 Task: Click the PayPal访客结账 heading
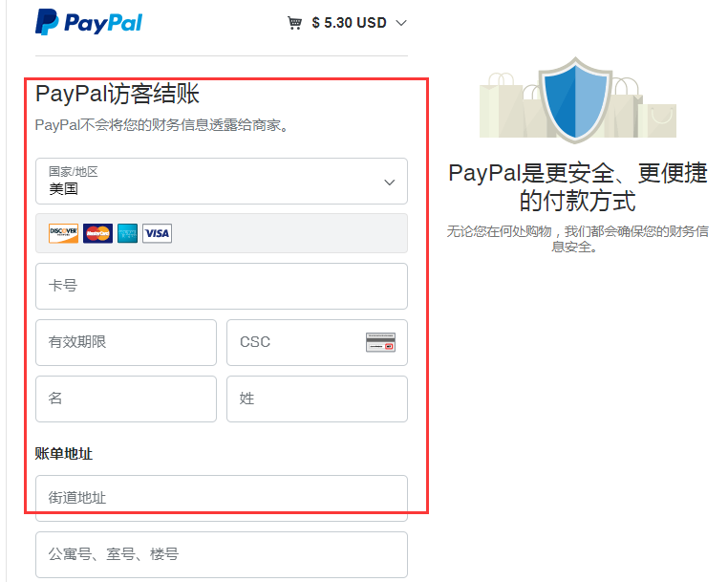pyautogui.click(x=117, y=94)
